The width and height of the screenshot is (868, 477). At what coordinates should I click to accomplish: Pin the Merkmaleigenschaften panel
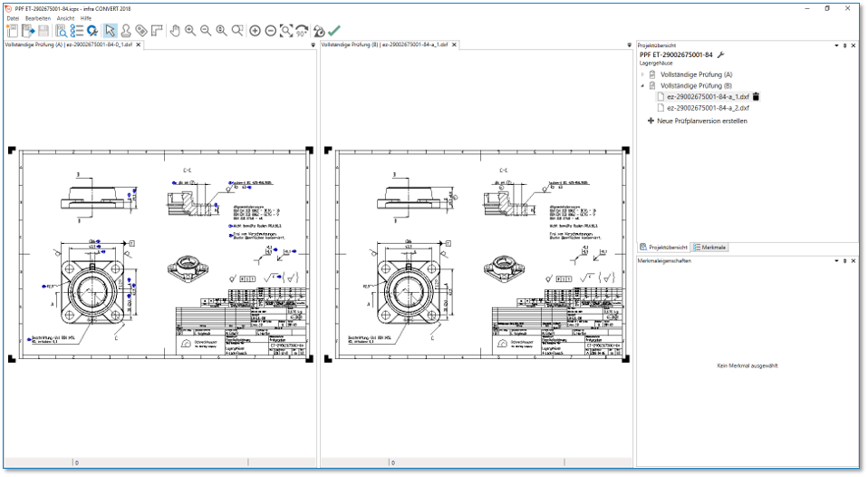844,260
